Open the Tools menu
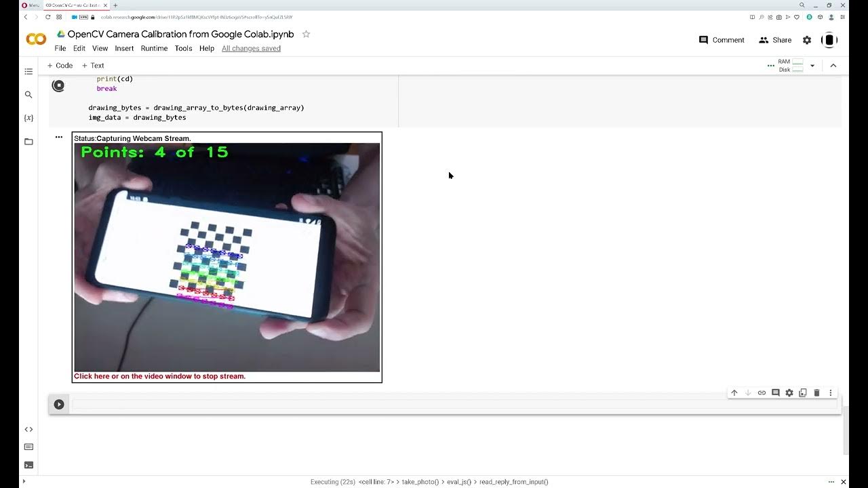 click(183, 49)
